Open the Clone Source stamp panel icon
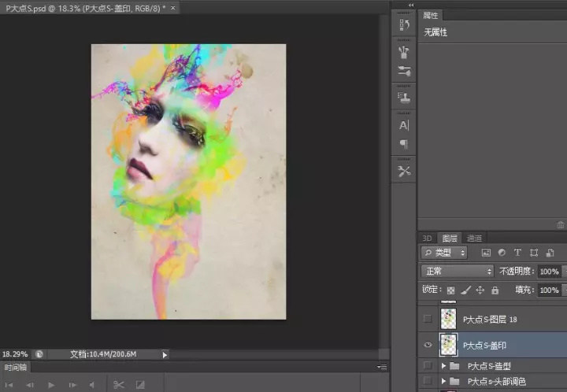Image resolution: width=567 pixels, height=392 pixels. [x=404, y=98]
